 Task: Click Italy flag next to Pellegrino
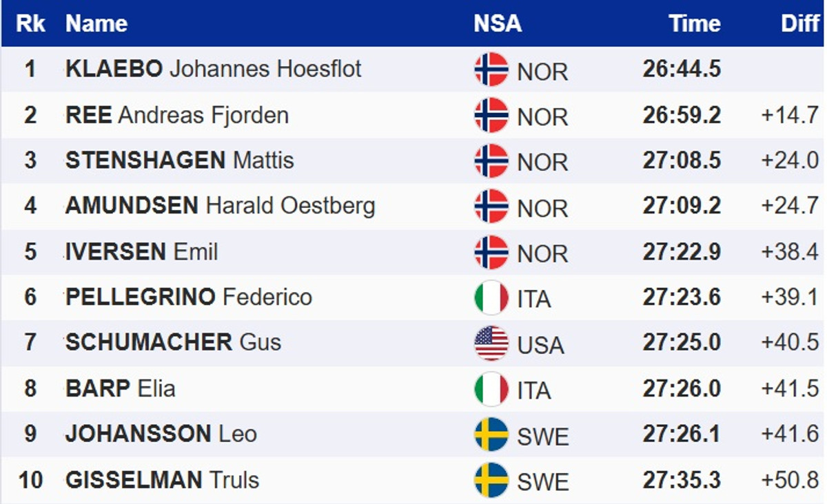point(491,297)
